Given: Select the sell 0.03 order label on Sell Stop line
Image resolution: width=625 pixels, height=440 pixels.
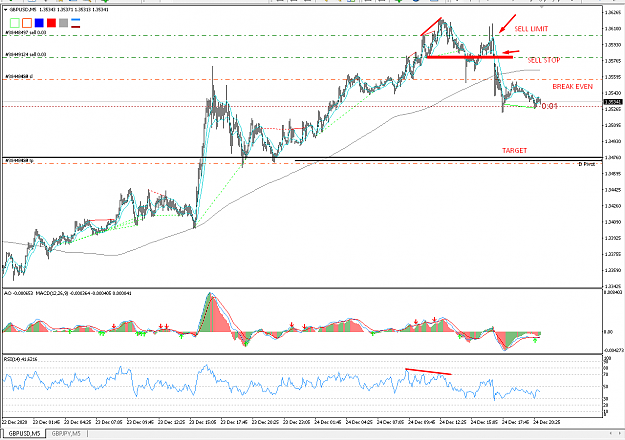Looking at the screenshot, I should 26,54.
